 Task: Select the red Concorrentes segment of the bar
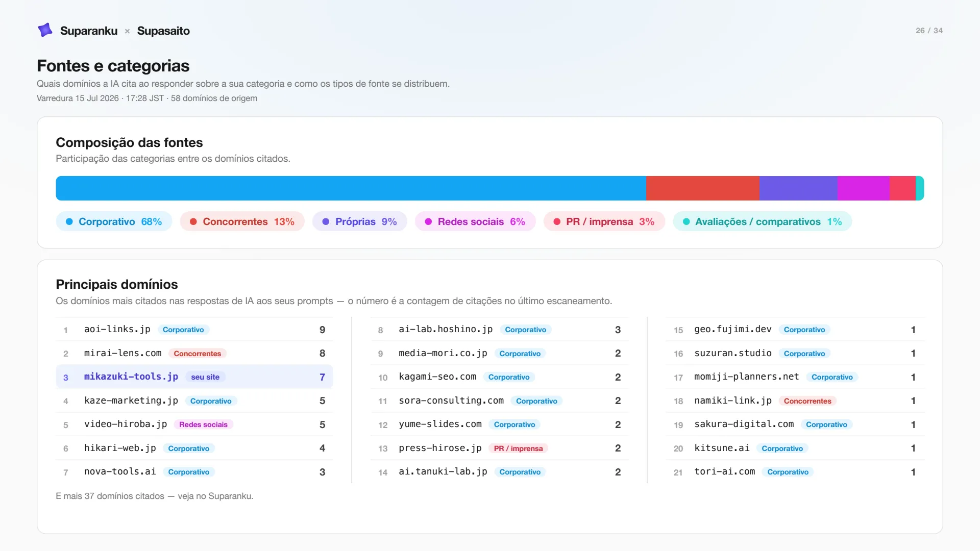point(703,188)
